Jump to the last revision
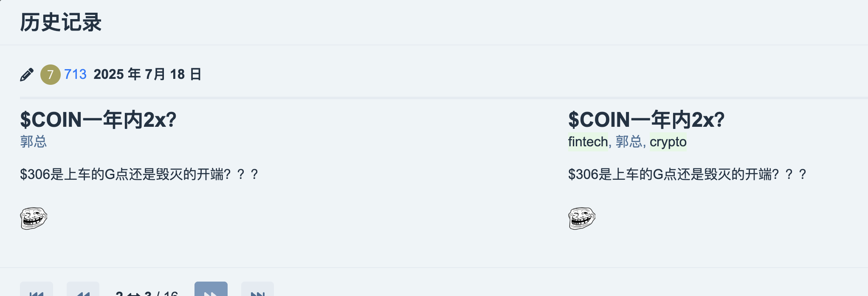 [x=257, y=291]
